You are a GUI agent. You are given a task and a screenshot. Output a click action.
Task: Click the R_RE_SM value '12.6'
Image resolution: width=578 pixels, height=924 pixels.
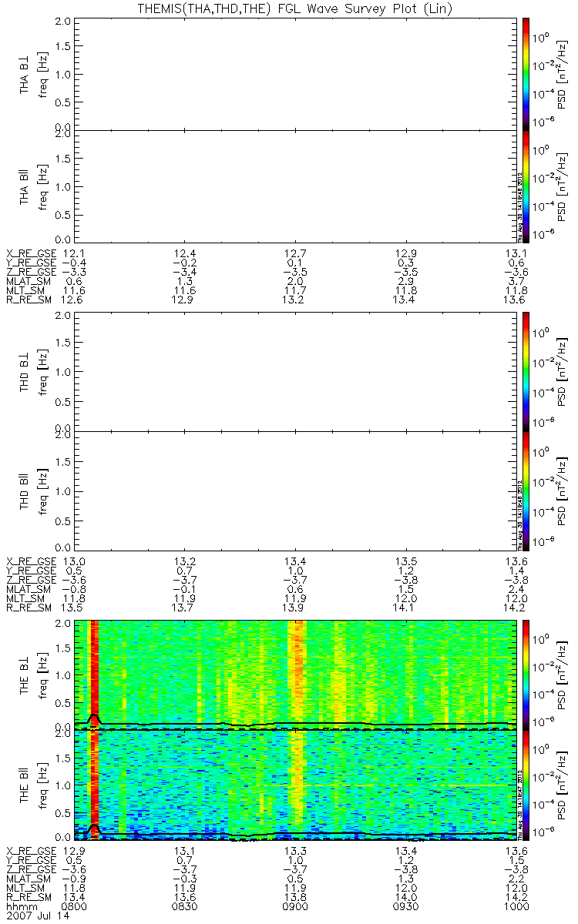point(76,300)
